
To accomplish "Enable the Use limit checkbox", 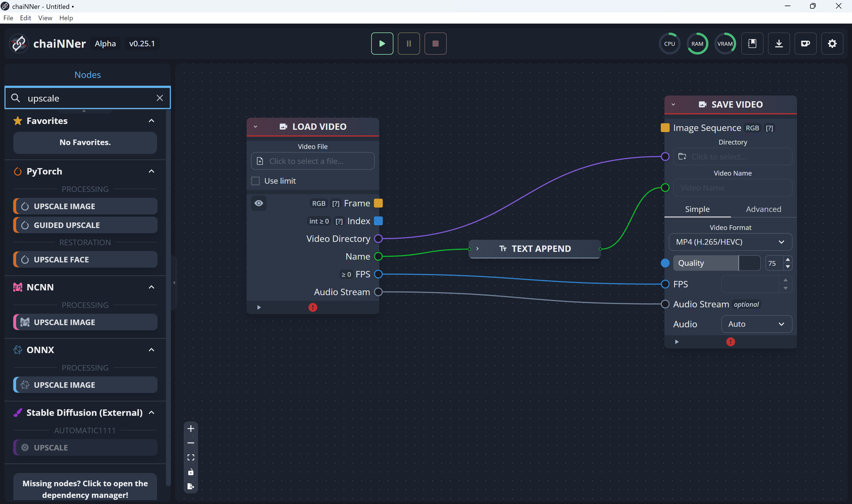I will click(x=255, y=181).
